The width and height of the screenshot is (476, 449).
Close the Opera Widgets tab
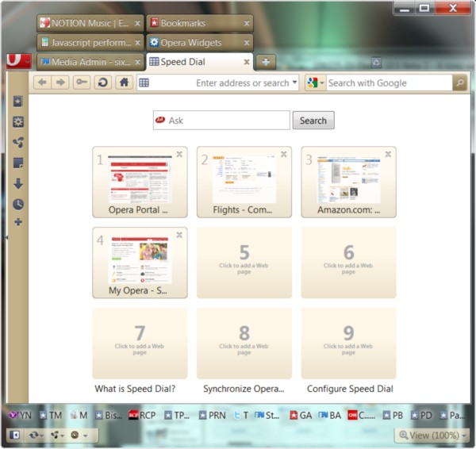point(247,43)
